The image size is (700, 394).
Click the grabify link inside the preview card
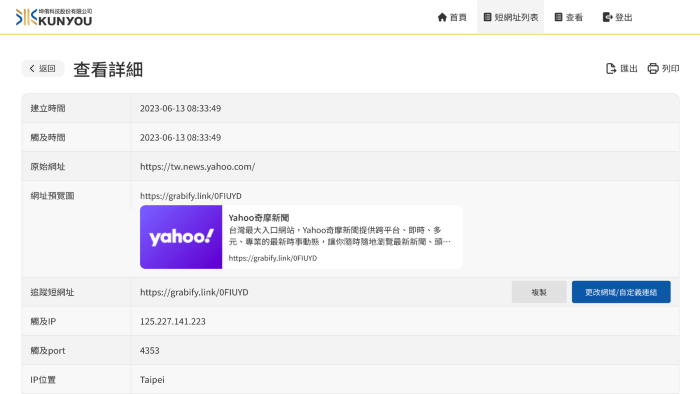[x=273, y=258]
